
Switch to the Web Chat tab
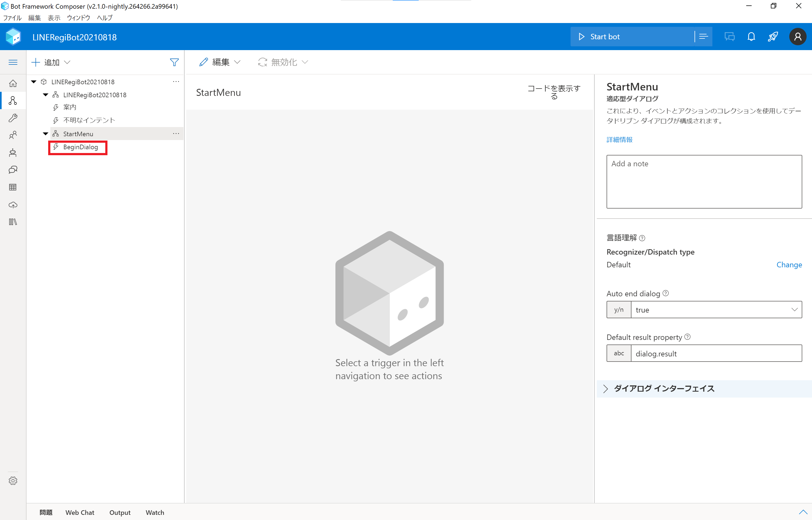80,512
